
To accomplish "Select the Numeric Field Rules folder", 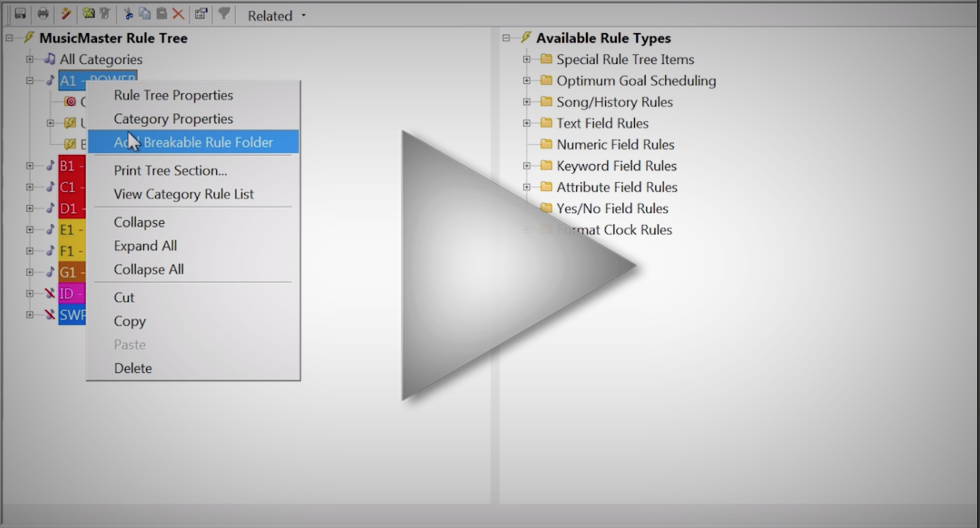I will tap(615, 144).
